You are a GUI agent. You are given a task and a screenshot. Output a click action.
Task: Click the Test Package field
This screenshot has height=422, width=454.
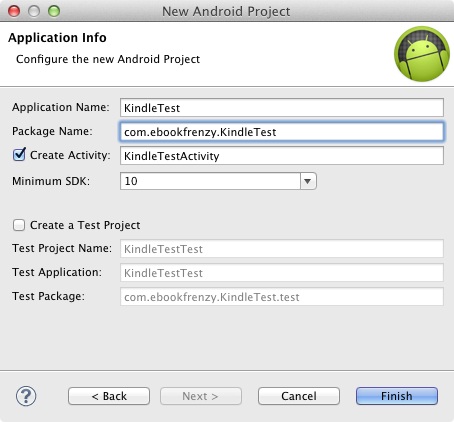(x=282, y=297)
